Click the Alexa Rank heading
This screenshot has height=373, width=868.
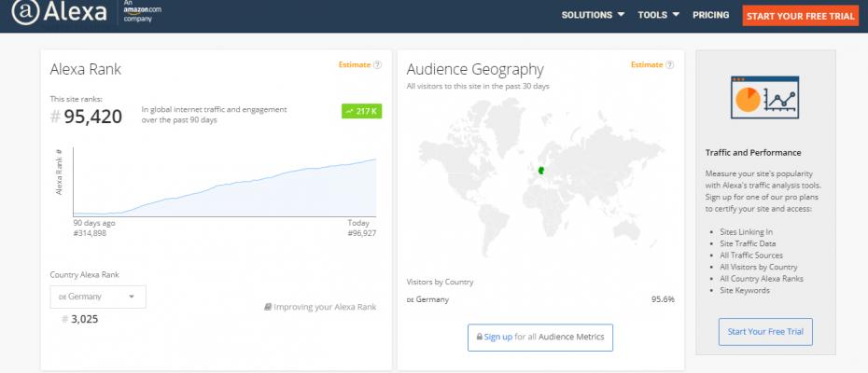(x=85, y=69)
